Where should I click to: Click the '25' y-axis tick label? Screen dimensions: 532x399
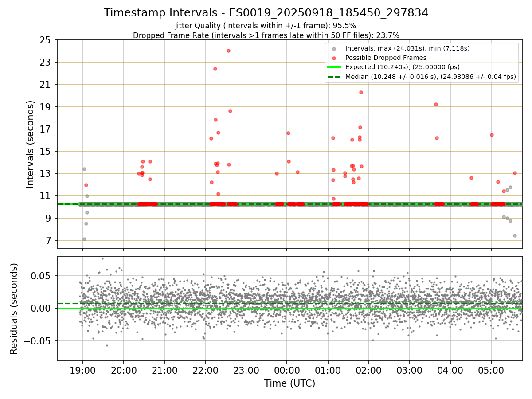(46, 40)
